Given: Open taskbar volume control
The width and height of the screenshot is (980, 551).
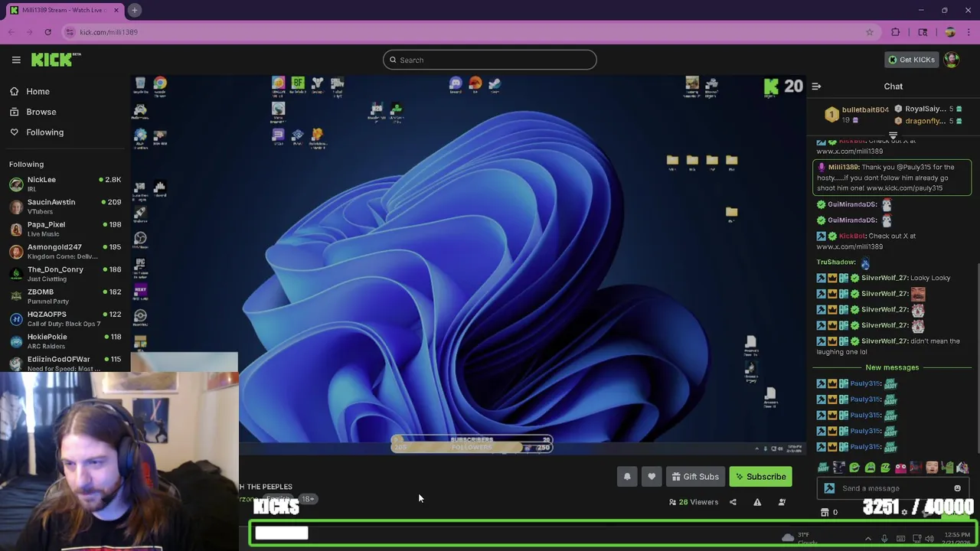Looking at the screenshot, I should 929,539.
